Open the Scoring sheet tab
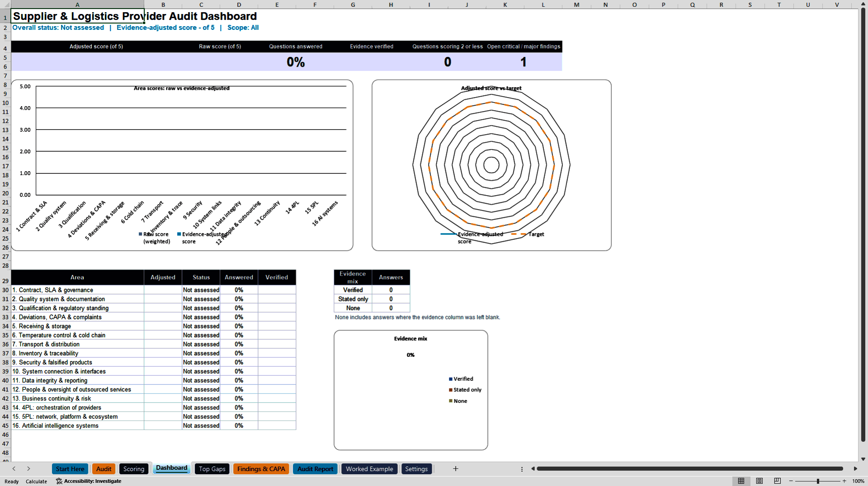Image resolution: width=868 pixels, height=486 pixels. point(134,469)
